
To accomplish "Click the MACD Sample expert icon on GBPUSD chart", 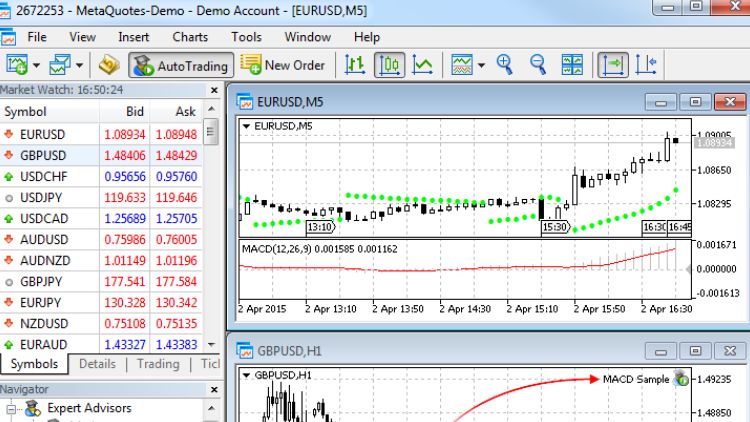I will click(681, 378).
